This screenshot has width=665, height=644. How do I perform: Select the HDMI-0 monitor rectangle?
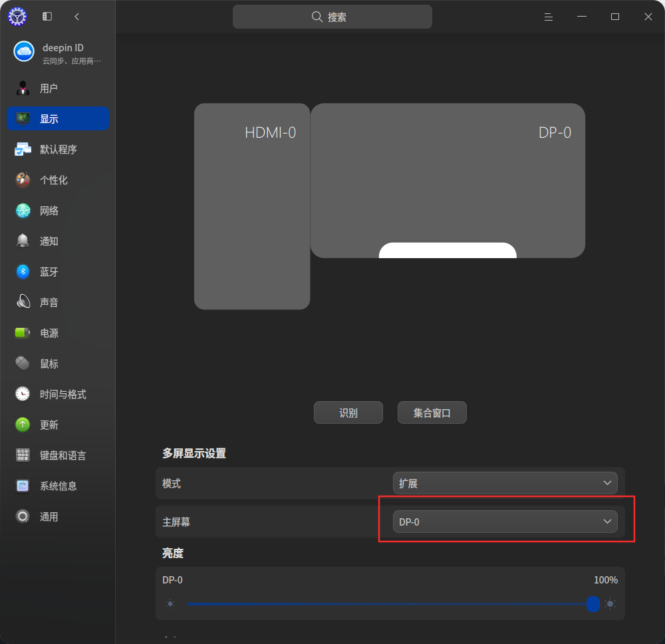(252, 206)
